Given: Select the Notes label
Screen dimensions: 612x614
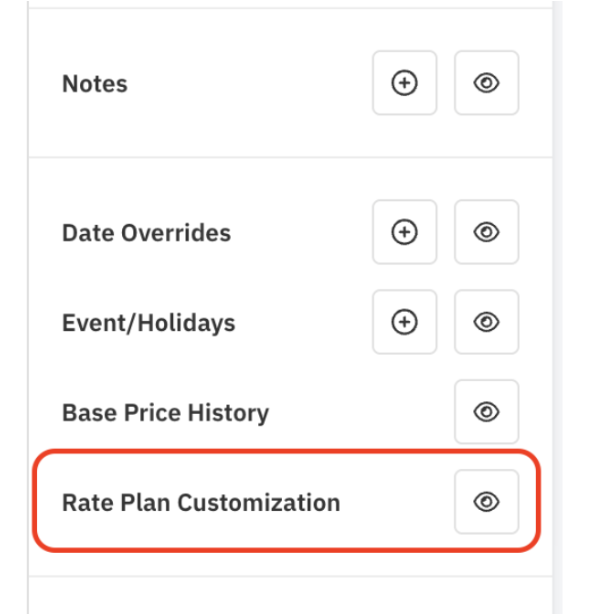Looking at the screenshot, I should point(95,84).
